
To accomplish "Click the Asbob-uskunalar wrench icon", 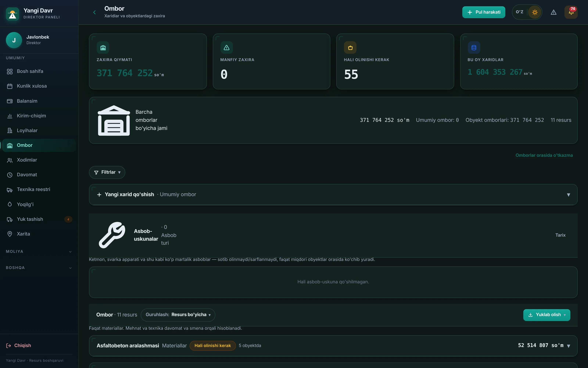I will (112, 235).
